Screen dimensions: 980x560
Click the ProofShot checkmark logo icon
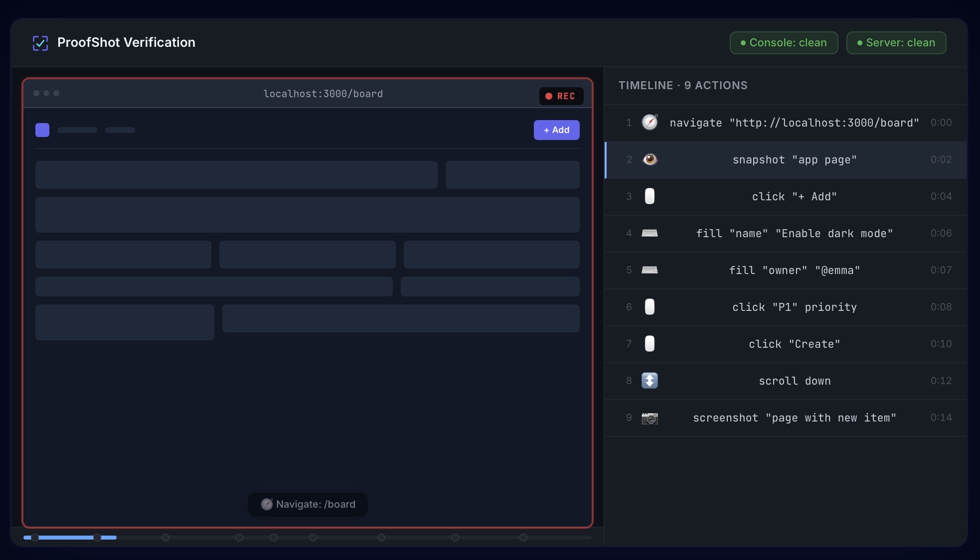(x=40, y=43)
